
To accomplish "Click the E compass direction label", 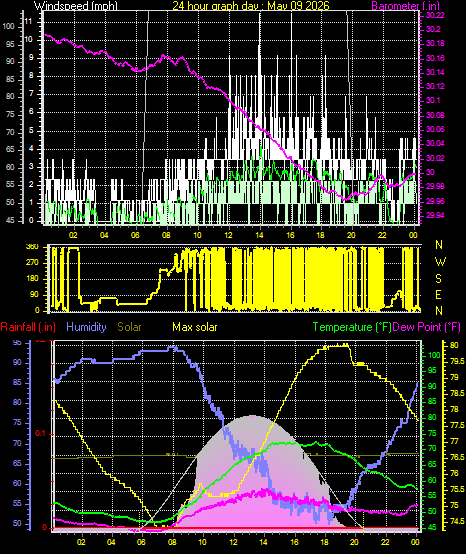I will coord(438,295).
